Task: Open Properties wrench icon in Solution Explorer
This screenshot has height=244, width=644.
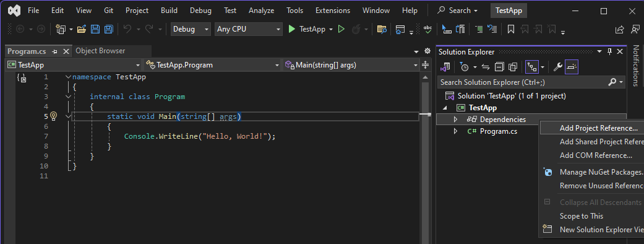Action: pos(557,67)
